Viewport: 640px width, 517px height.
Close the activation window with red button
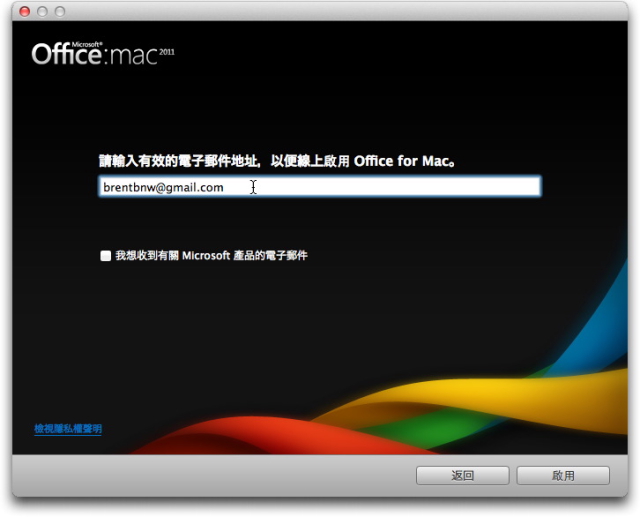[24, 11]
